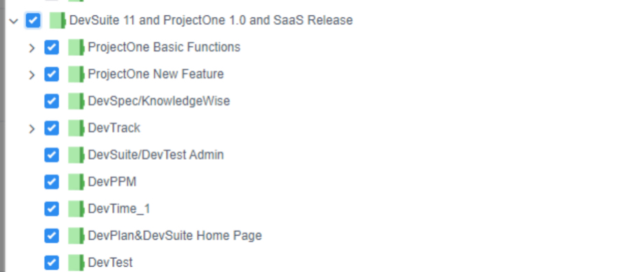Uncheck the DevSuite 11 and ProjectOne release checkbox

(33, 20)
